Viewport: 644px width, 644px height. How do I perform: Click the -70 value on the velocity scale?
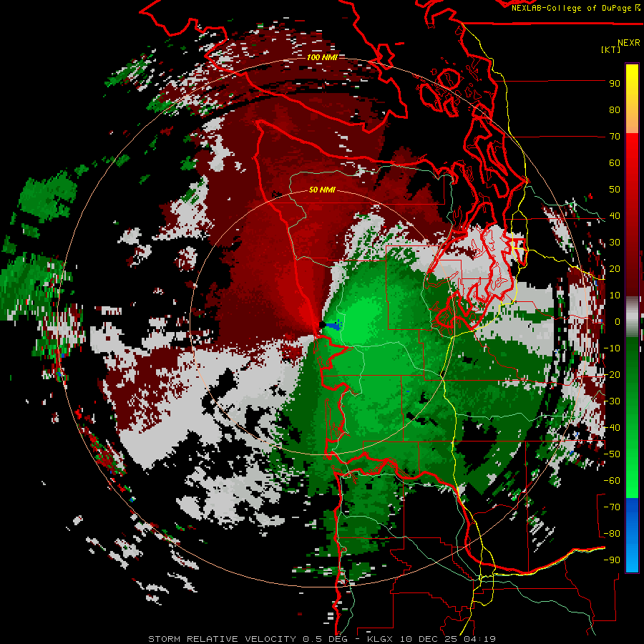(612, 507)
